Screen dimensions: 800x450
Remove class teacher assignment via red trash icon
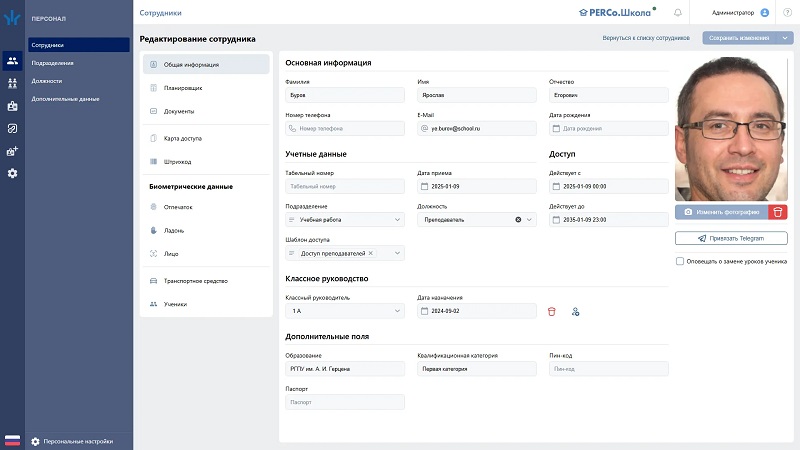click(551, 312)
